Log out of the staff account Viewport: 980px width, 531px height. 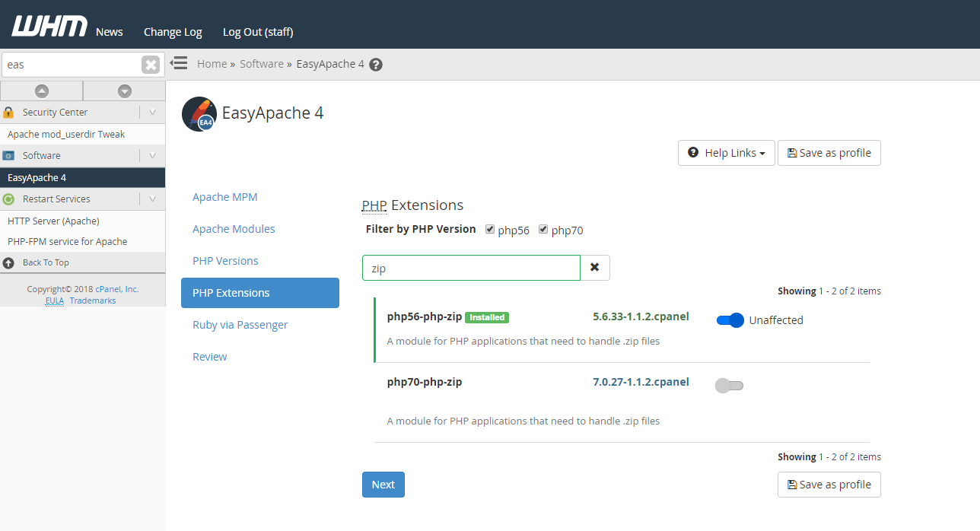coord(258,32)
